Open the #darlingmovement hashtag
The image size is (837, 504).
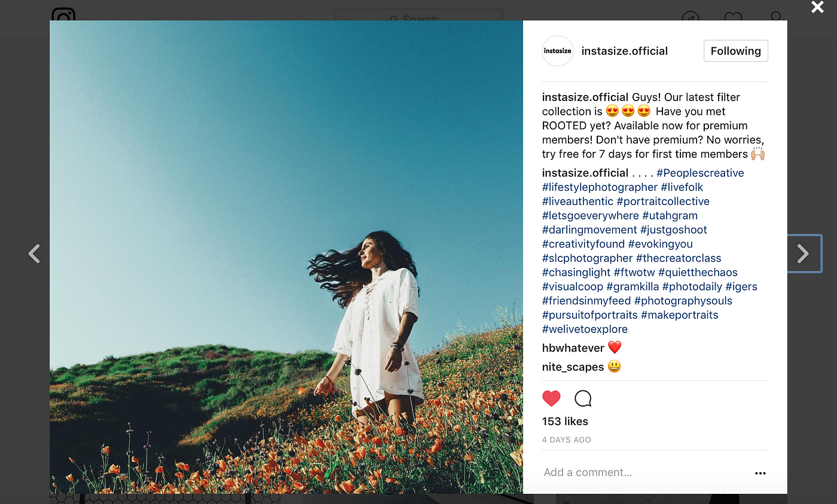pos(589,230)
